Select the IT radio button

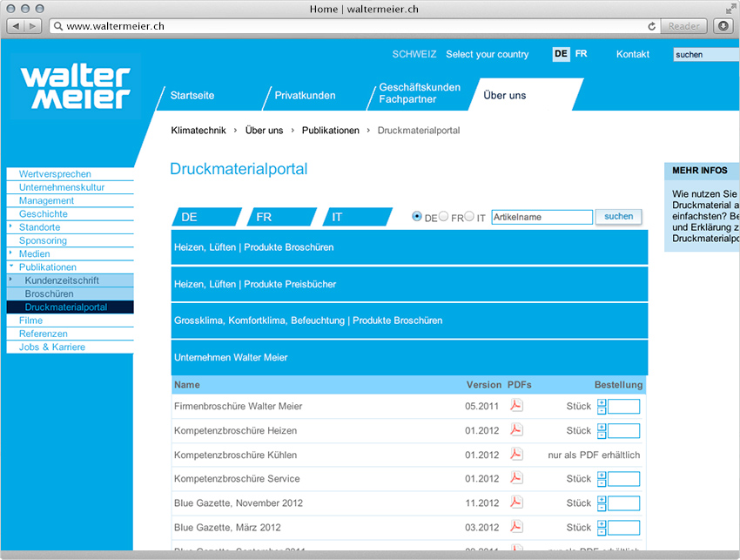[x=469, y=216]
